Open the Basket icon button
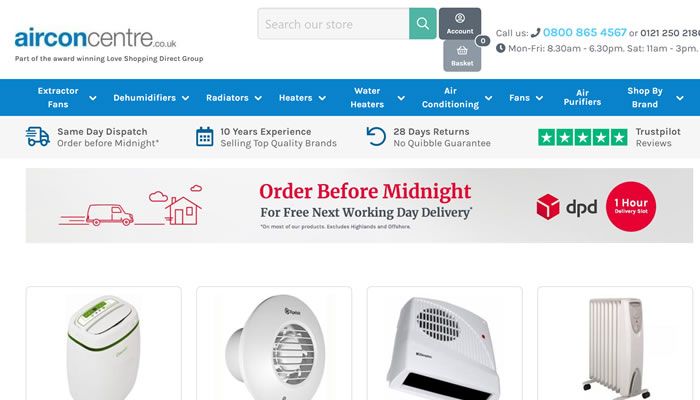This screenshot has width=700, height=400. (x=462, y=55)
